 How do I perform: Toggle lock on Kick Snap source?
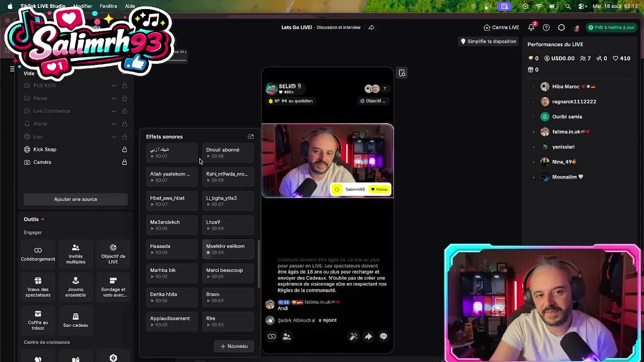pos(124,149)
